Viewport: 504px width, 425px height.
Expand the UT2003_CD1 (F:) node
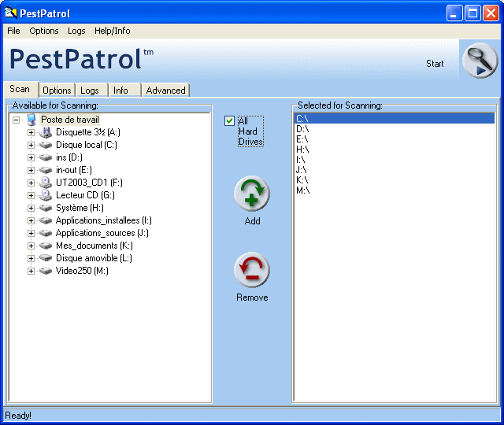click(x=31, y=183)
